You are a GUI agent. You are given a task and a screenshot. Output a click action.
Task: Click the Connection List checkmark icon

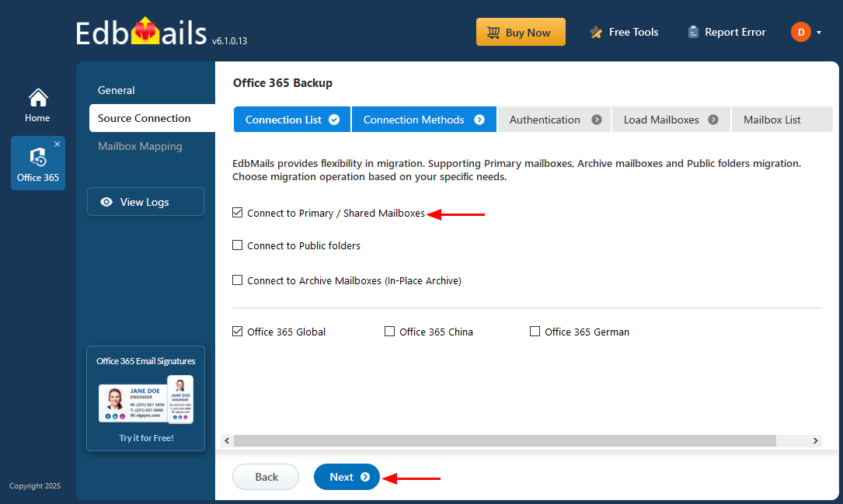[334, 120]
